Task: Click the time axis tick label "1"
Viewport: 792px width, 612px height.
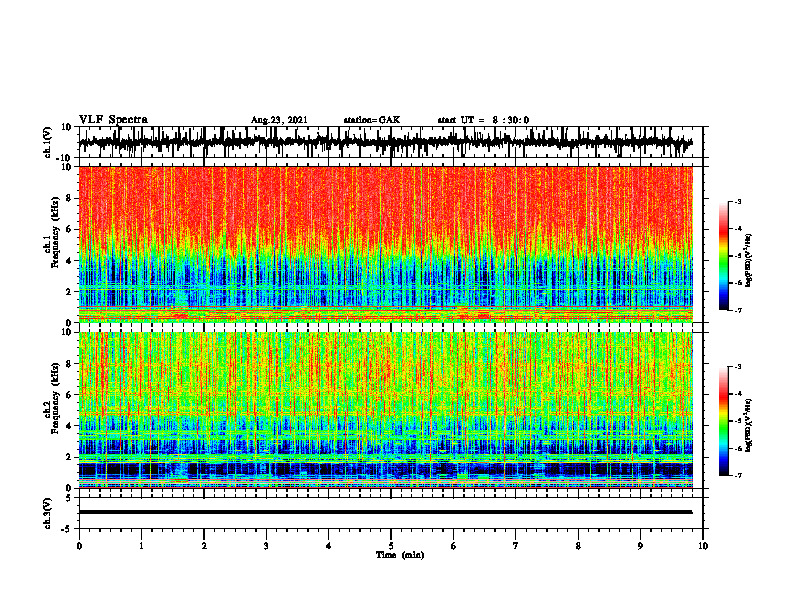Action: click(141, 546)
